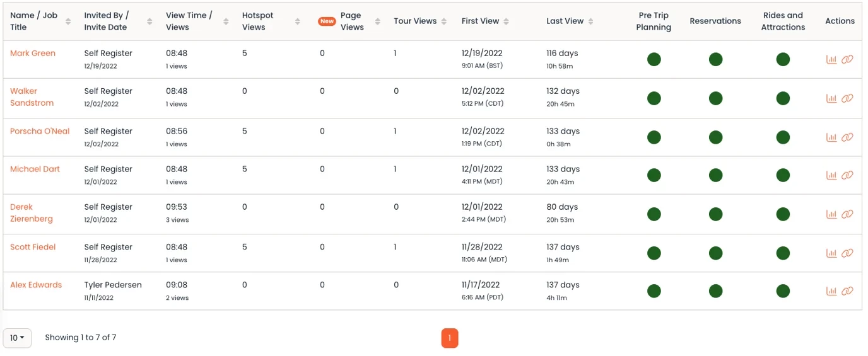
Task: Open the stats chart icon for Mark Green
Action: tap(831, 59)
